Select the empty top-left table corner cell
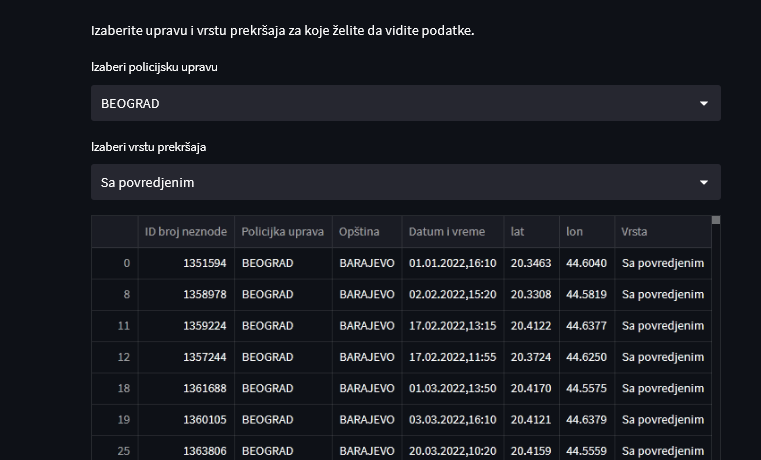The height and width of the screenshot is (460, 761). pos(115,231)
